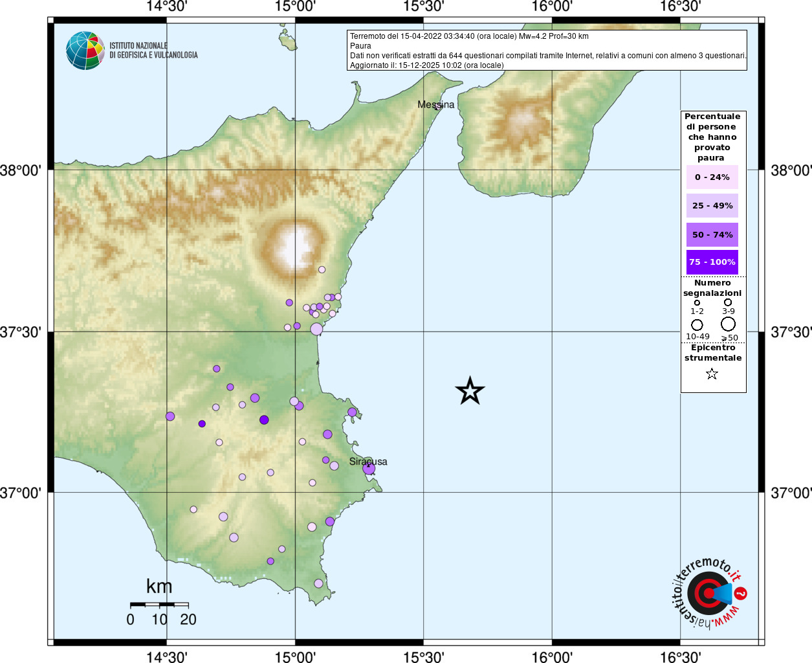The height and width of the screenshot is (663, 812).
Task: Click the '20' value under scale bar
Action: (188, 620)
